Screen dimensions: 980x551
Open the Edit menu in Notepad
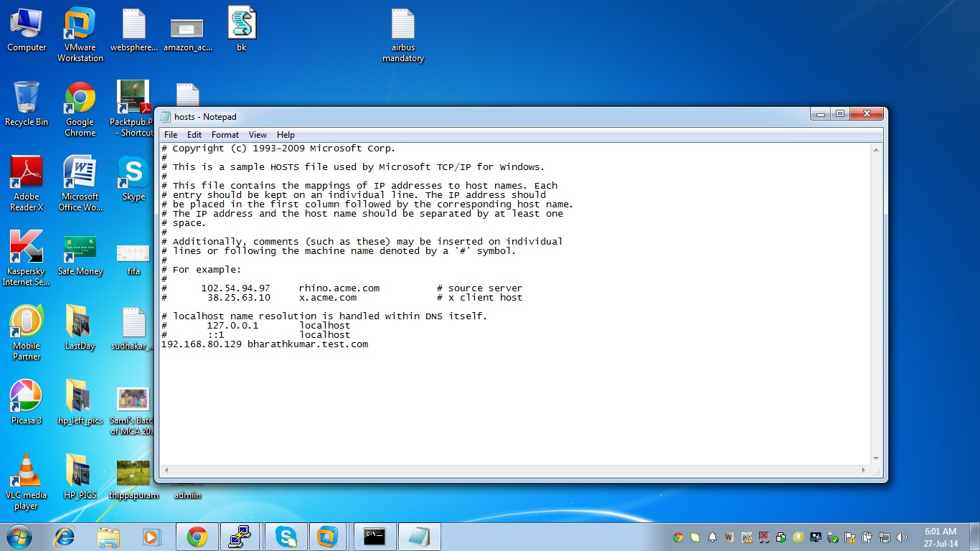[x=194, y=135]
